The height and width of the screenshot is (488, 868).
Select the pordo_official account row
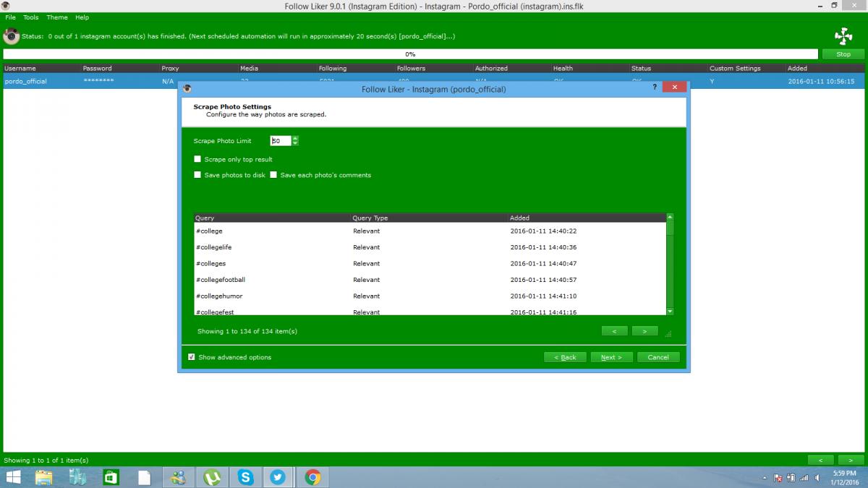[x=434, y=82]
